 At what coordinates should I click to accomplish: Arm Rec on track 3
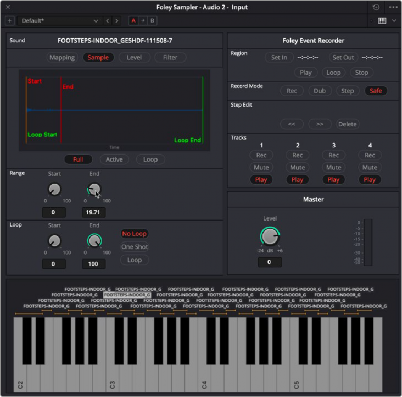[333, 155]
